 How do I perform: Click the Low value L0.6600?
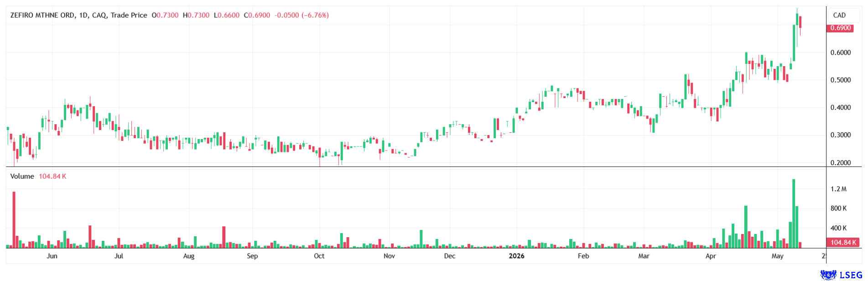[227, 15]
